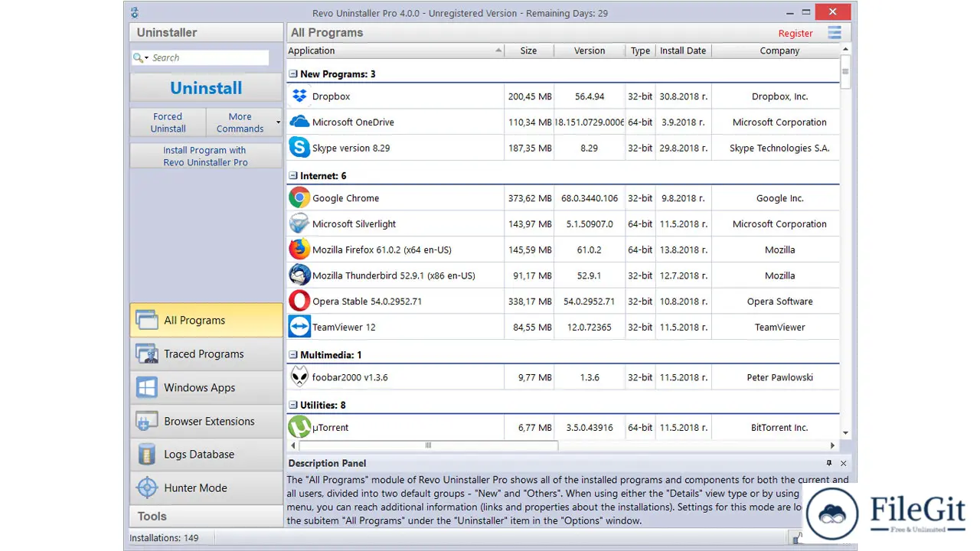Click the Revo Uninstaller title bar icon
980x551 pixels.
(135, 12)
